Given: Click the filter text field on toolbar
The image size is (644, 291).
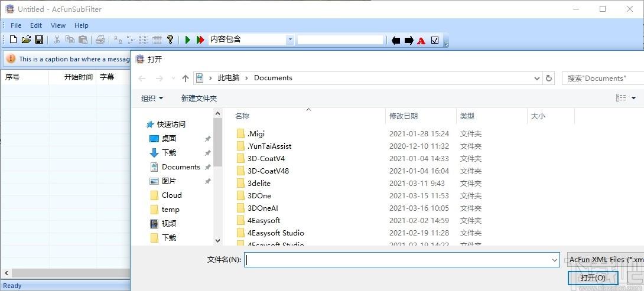Looking at the screenshot, I should 340,40.
